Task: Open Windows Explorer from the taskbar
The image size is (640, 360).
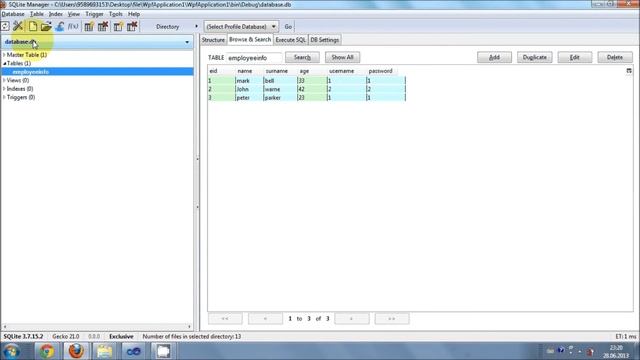Action: point(104,351)
